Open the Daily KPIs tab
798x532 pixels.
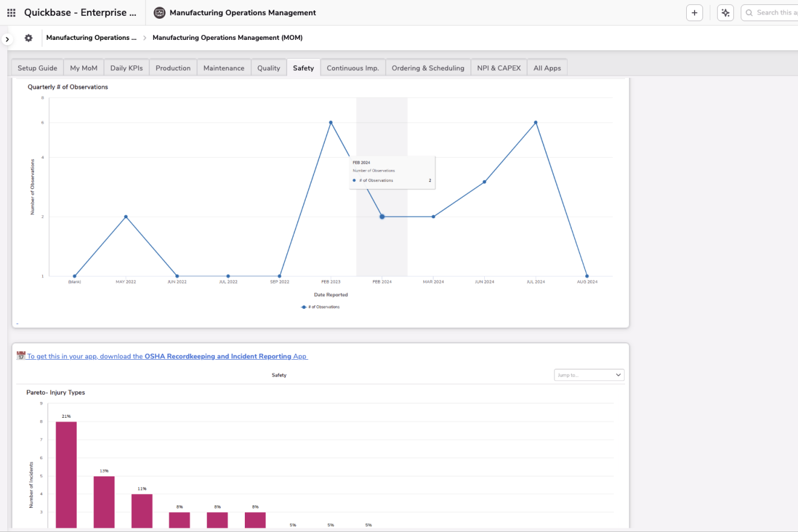click(126, 68)
